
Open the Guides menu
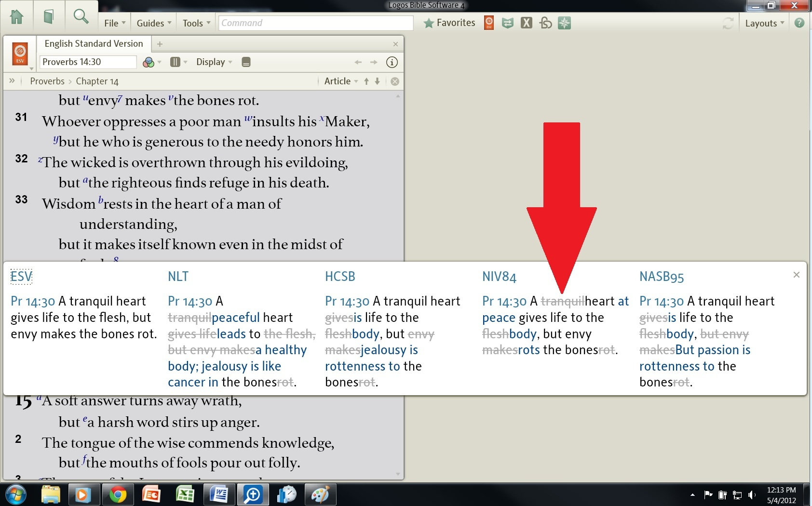(154, 23)
